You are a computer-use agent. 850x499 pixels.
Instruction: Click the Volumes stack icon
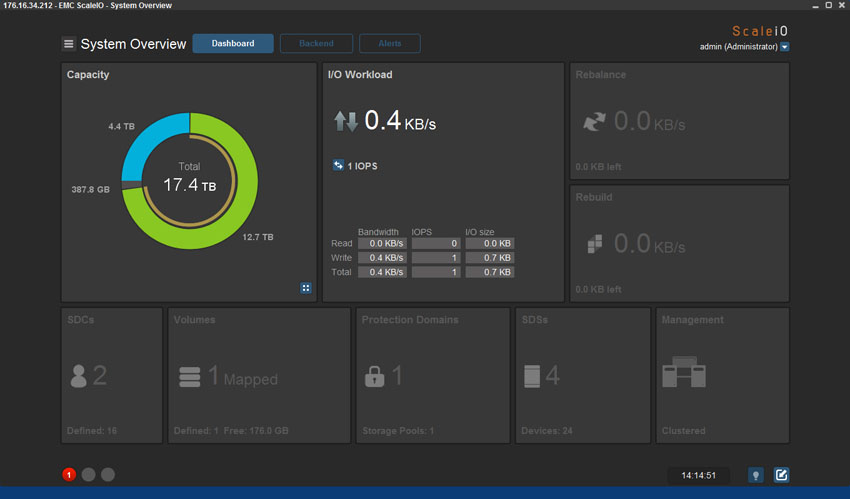[x=190, y=377]
